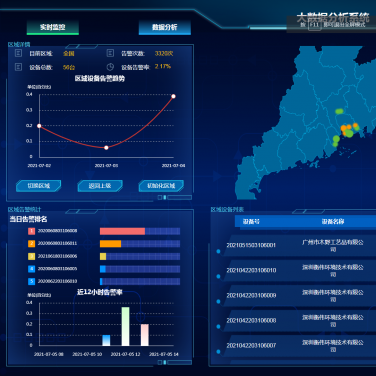This screenshot has height=376, width=376.
Task: Click bullet dot beside device 2021042203106008
Action: point(218,326)
